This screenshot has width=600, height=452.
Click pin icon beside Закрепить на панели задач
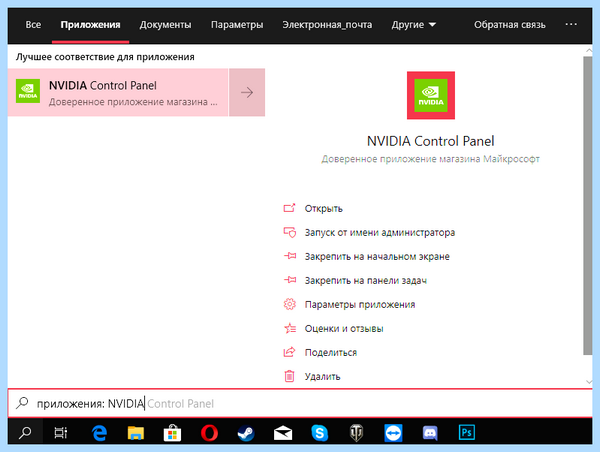[x=290, y=280]
